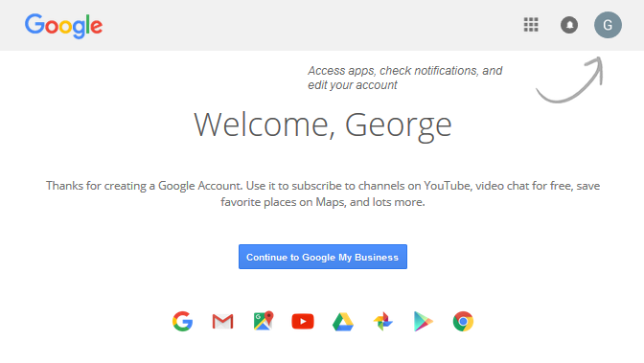Continue to Google My Business

point(323,257)
